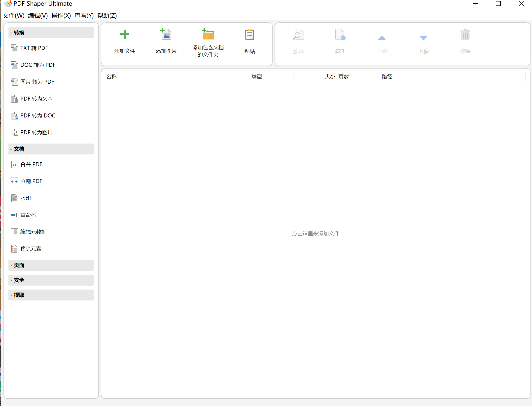Select the 重命名 rename icon

tap(14, 215)
